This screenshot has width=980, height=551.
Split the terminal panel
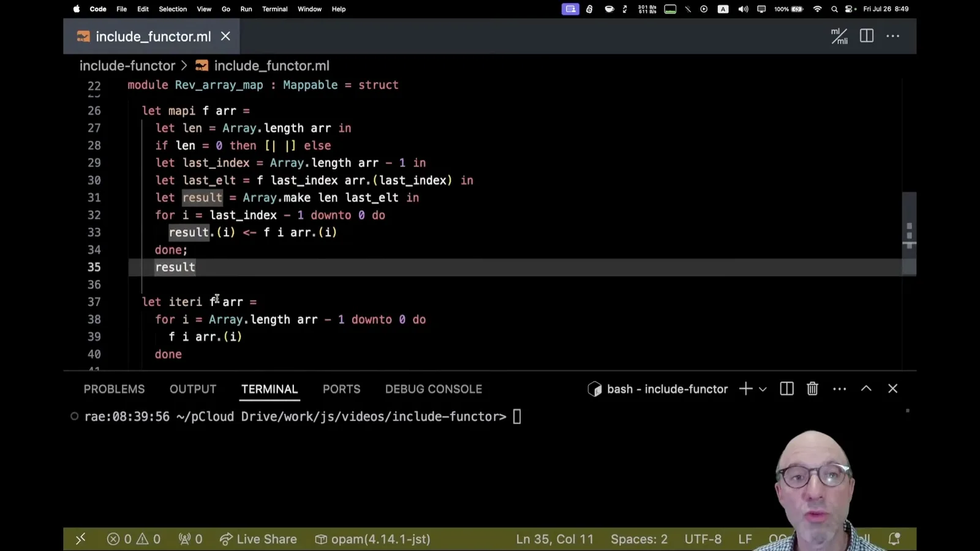[x=787, y=389]
